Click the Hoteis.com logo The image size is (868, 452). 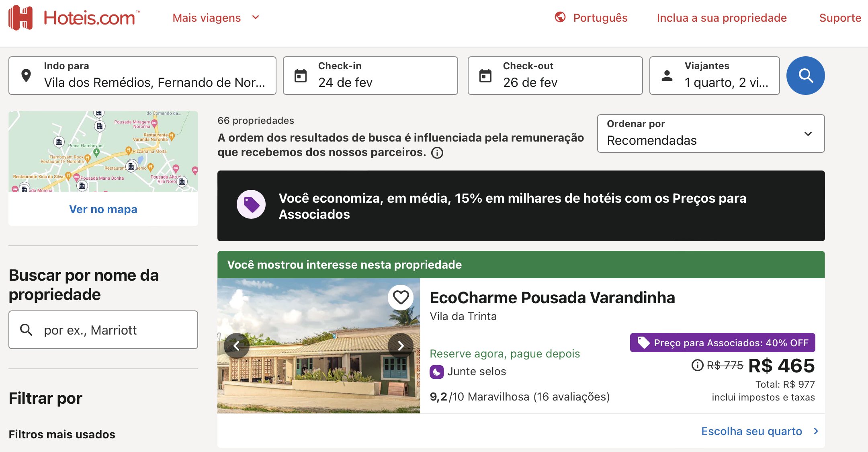coord(74,18)
